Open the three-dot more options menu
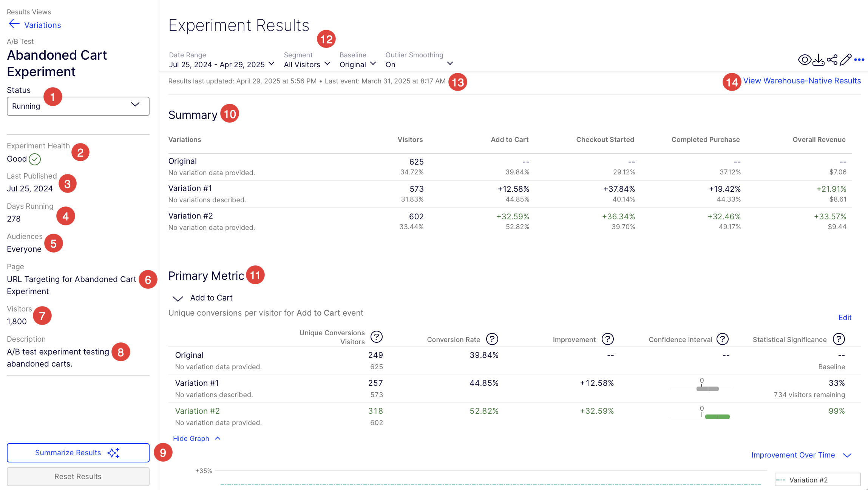 point(859,60)
